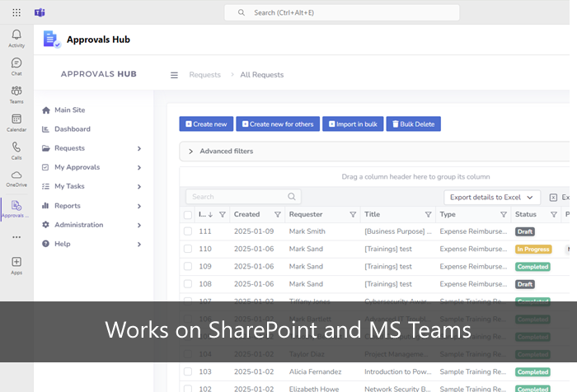The height and width of the screenshot is (392, 577).
Task: Check the row checkbox for request 108
Action: point(188,284)
